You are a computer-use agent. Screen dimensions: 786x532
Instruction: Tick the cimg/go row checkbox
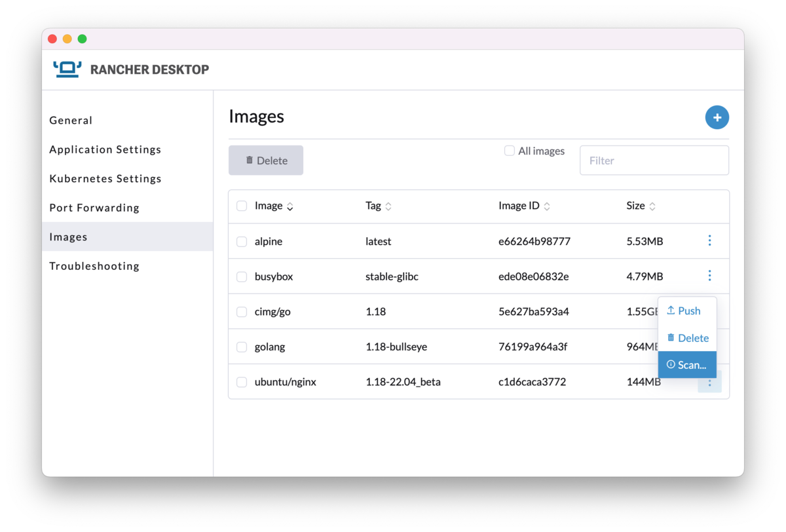point(242,312)
